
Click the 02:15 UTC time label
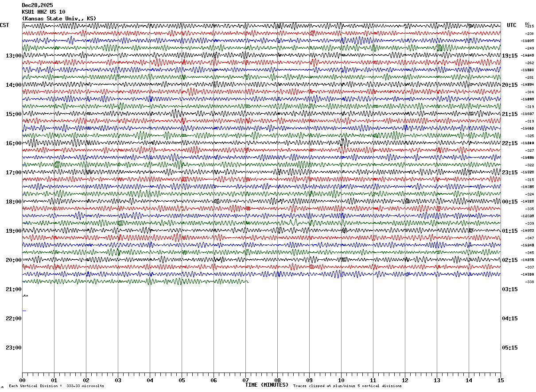point(510,260)
